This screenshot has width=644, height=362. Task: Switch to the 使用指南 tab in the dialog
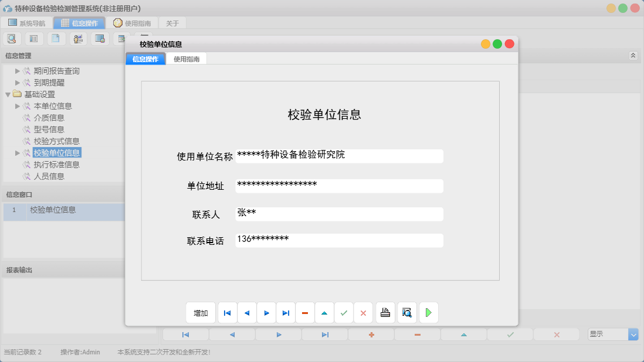[188, 59]
